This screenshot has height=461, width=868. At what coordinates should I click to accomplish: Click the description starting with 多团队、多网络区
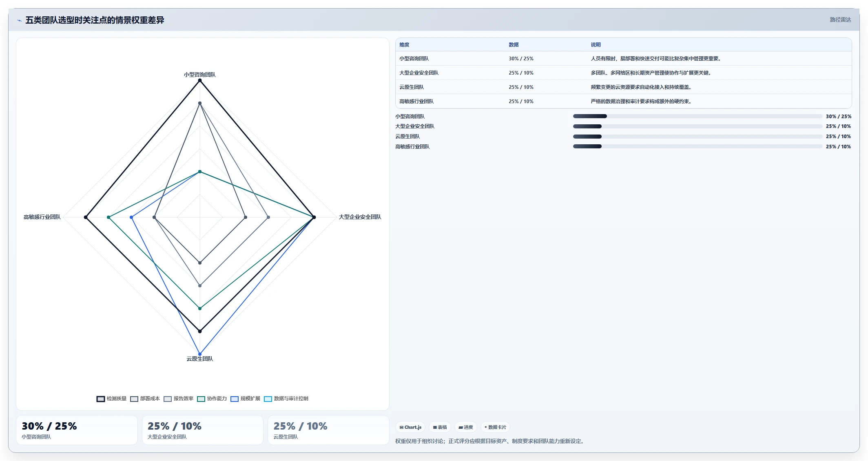tap(651, 73)
